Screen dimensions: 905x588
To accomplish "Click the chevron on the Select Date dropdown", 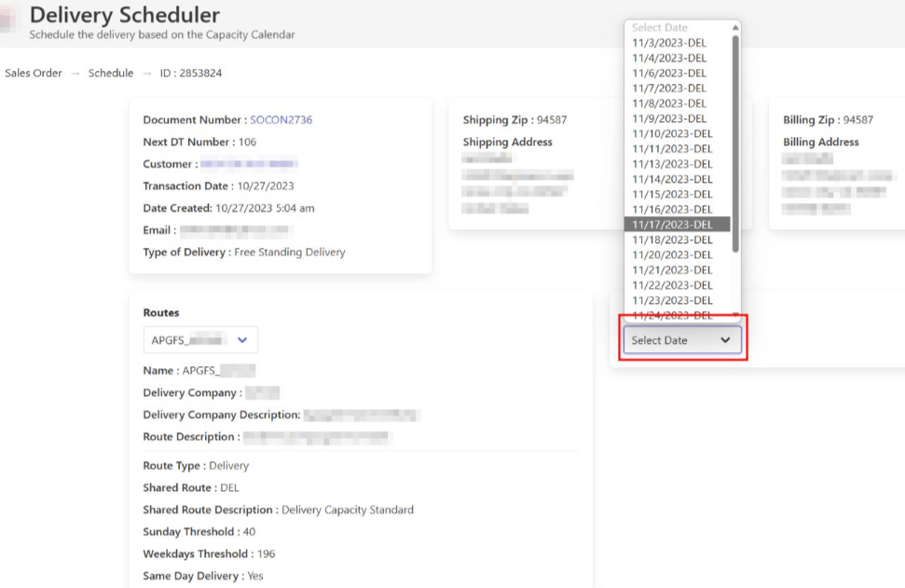I will tap(726, 340).
